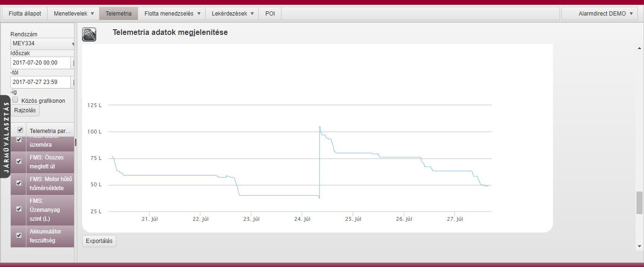
Task: Open the Lekérdezések menu
Action: tap(232, 14)
